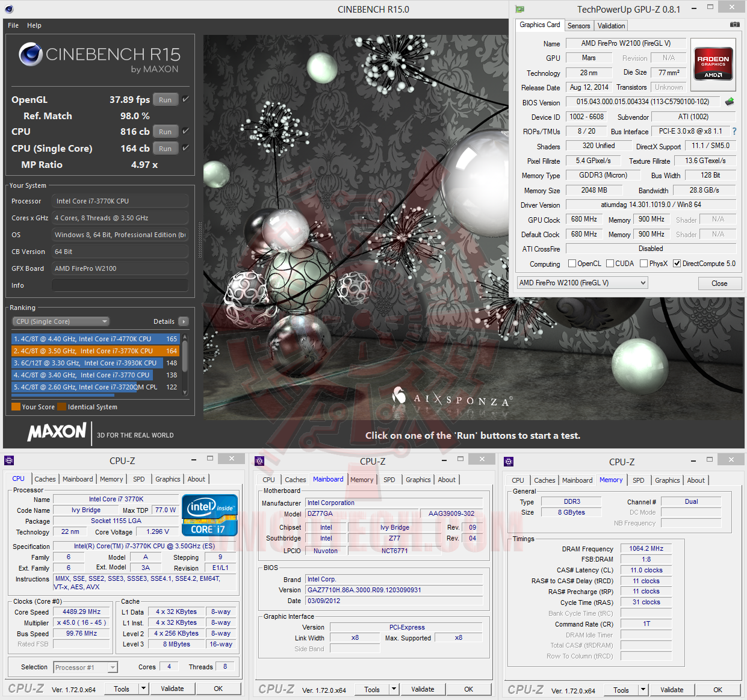This screenshot has width=747, height=700.
Task: Click the BIOS save icon next to BIOS Version
Action: tap(729, 102)
